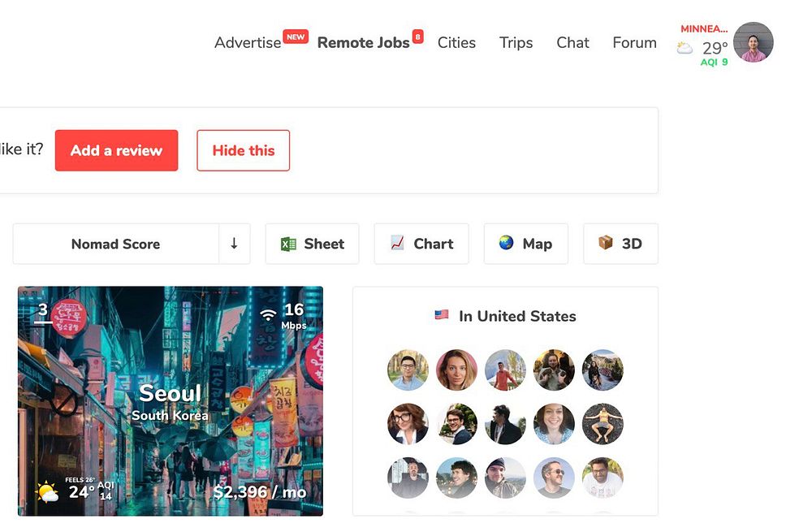Open the Forum menu item
Image resolution: width=812 pixels, height=532 pixels.
pyautogui.click(x=634, y=42)
